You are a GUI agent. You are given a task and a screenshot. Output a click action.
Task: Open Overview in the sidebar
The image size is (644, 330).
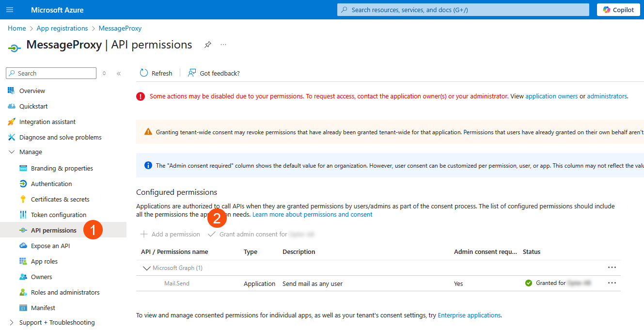(x=32, y=91)
